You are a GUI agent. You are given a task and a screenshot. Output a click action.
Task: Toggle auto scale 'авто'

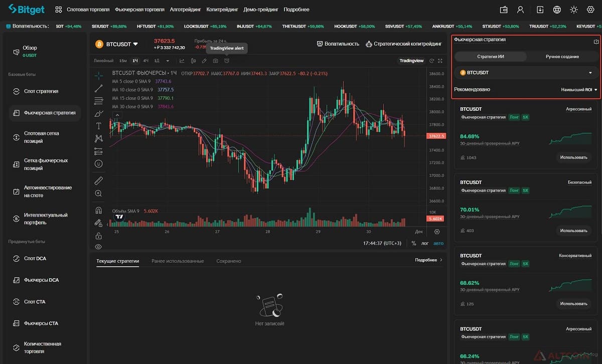pos(438,243)
